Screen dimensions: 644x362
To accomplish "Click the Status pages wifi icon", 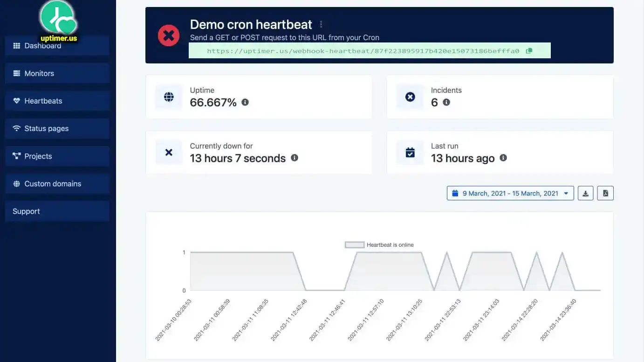I will click(17, 128).
